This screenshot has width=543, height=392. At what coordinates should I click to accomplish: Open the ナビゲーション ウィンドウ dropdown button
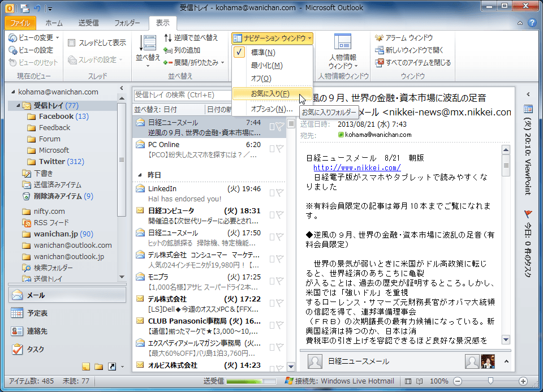(x=272, y=38)
